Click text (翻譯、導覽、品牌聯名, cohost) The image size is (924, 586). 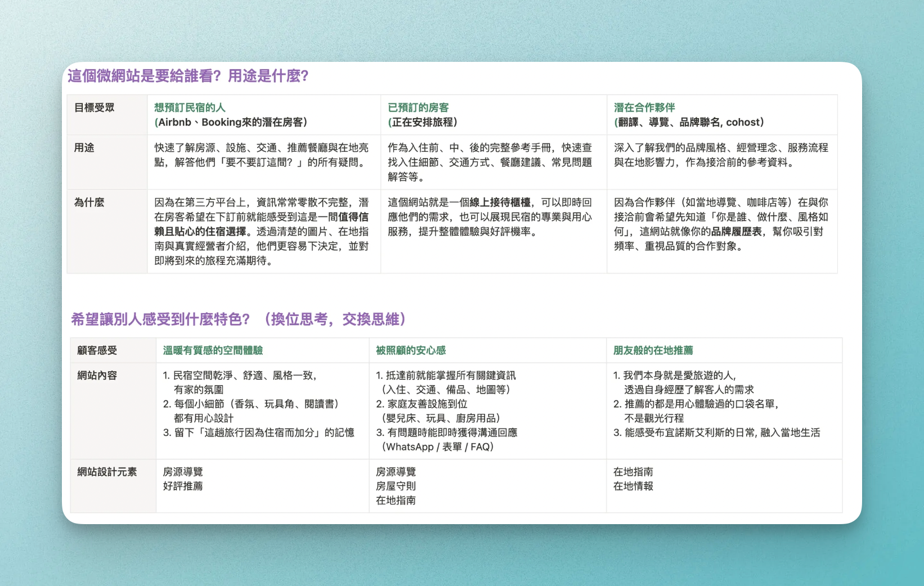point(689,122)
